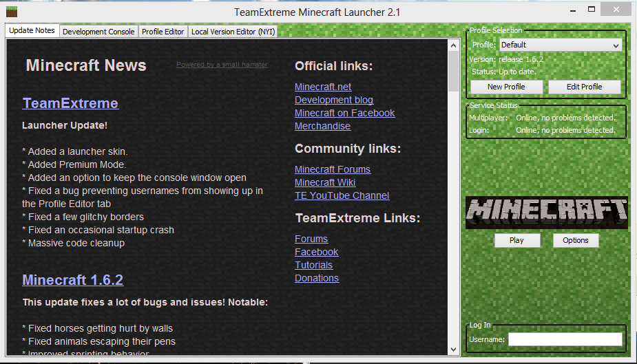Image resolution: width=637 pixels, height=364 pixels.
Task: Click the Multiplayer 'Online, no problems detected.' status
Action: point(565,118)
